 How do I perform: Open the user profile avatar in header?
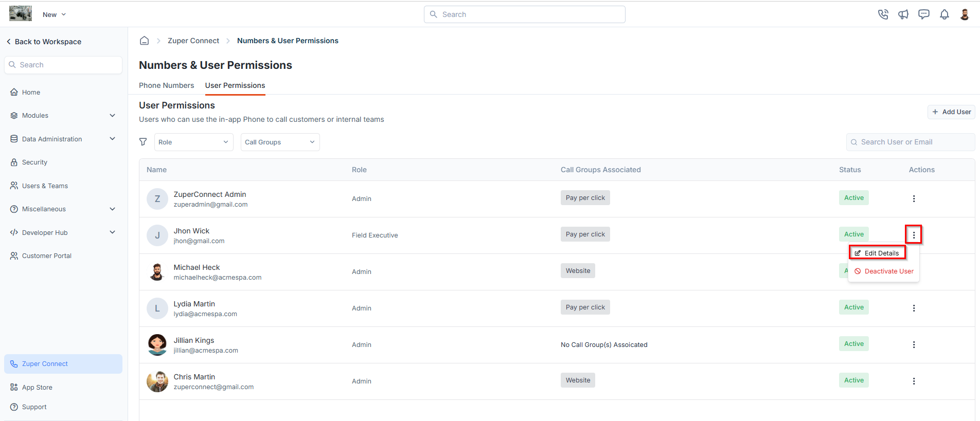(965, 14)
